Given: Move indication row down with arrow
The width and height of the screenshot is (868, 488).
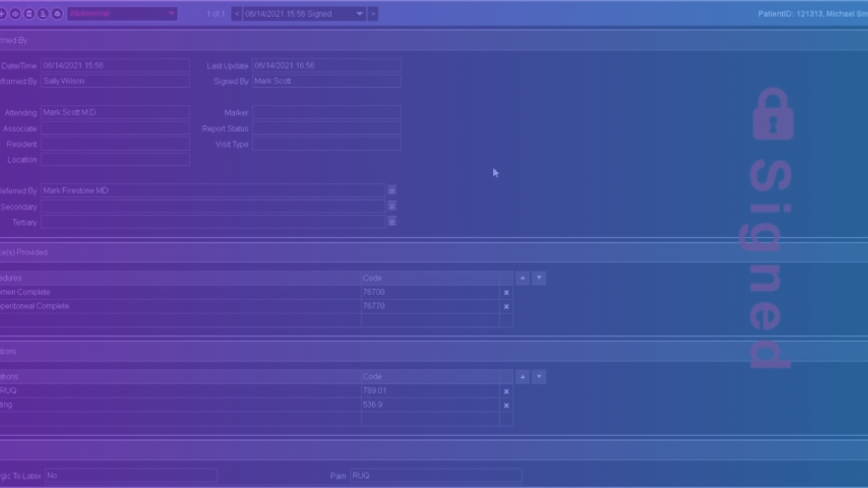Looking at the screenshot, I should tap(539, 376).
